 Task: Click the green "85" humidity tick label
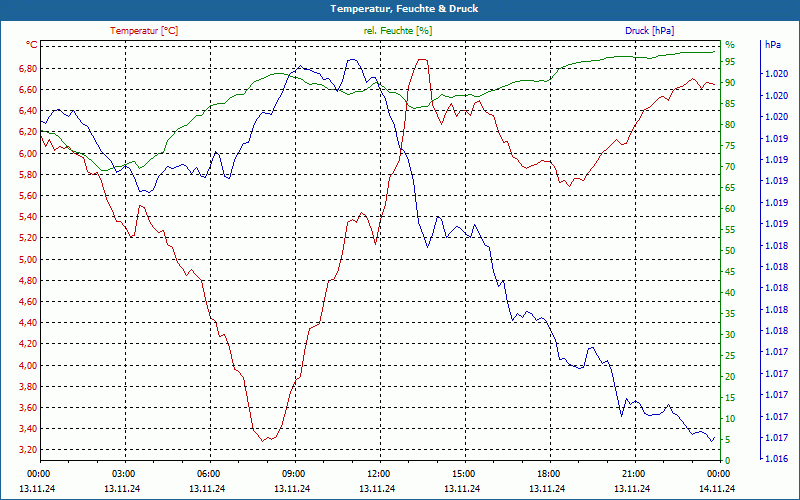tap(730, 104)
